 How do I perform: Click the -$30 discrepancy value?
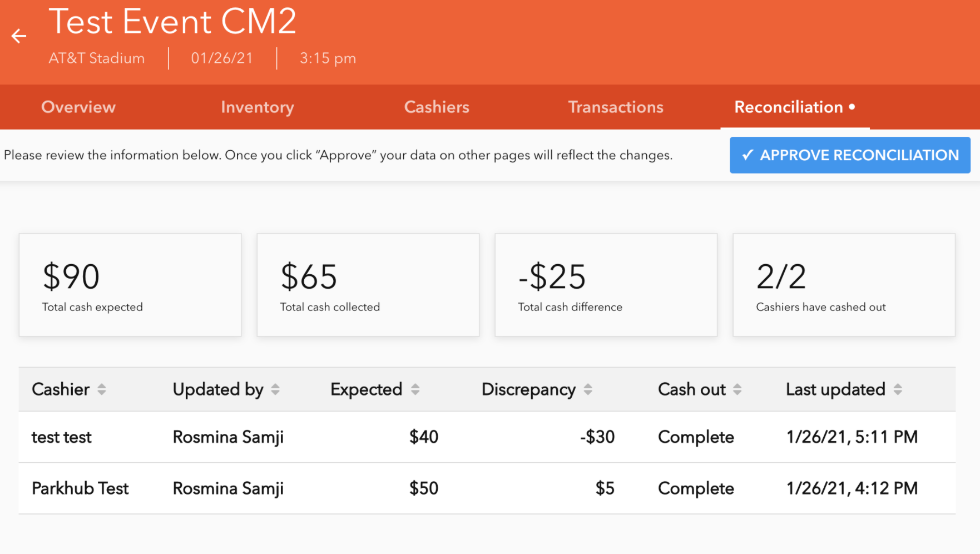tap(597, 437)
